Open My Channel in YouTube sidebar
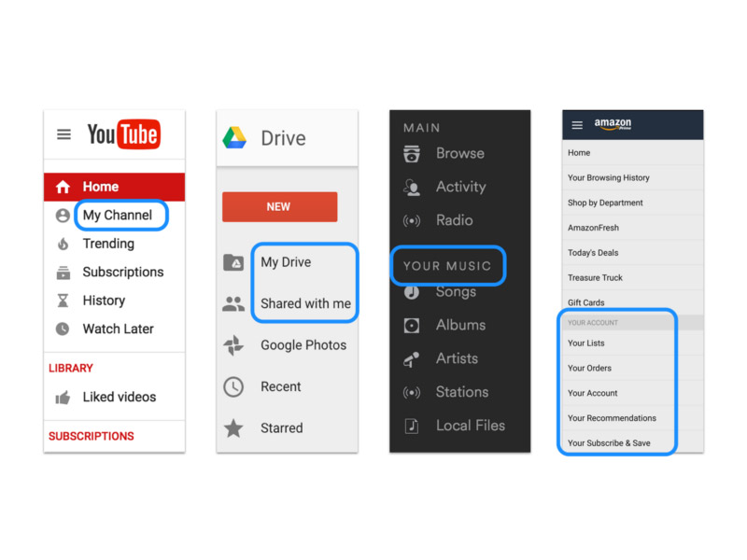Image resolution: width=747 pixels, height=560 pixels. pos(117,216)
